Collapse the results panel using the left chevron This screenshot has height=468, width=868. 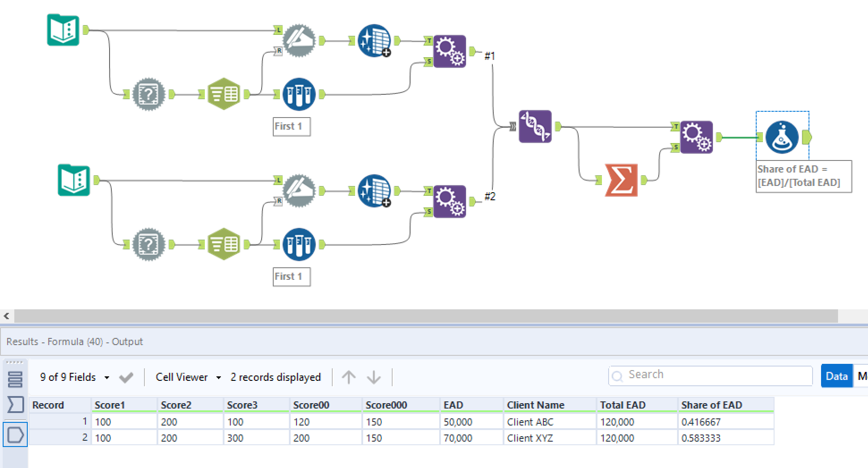pyautogui.click(x=6, y=316)
